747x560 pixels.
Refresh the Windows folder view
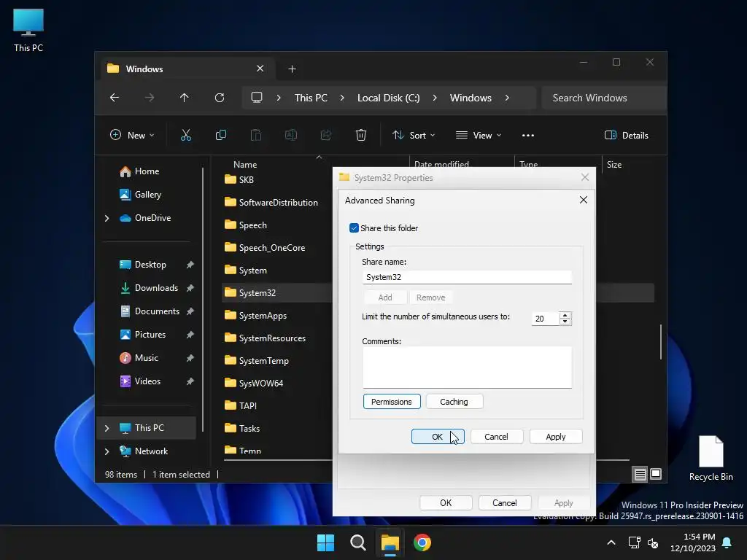coord(219,98)
